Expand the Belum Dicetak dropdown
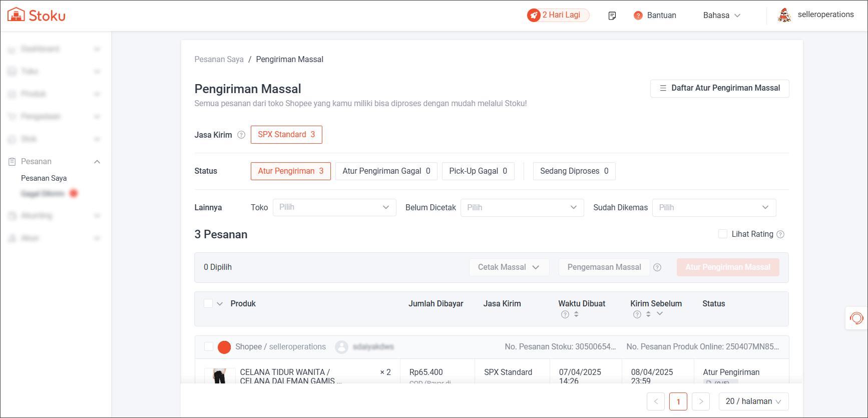 [522, 207]
